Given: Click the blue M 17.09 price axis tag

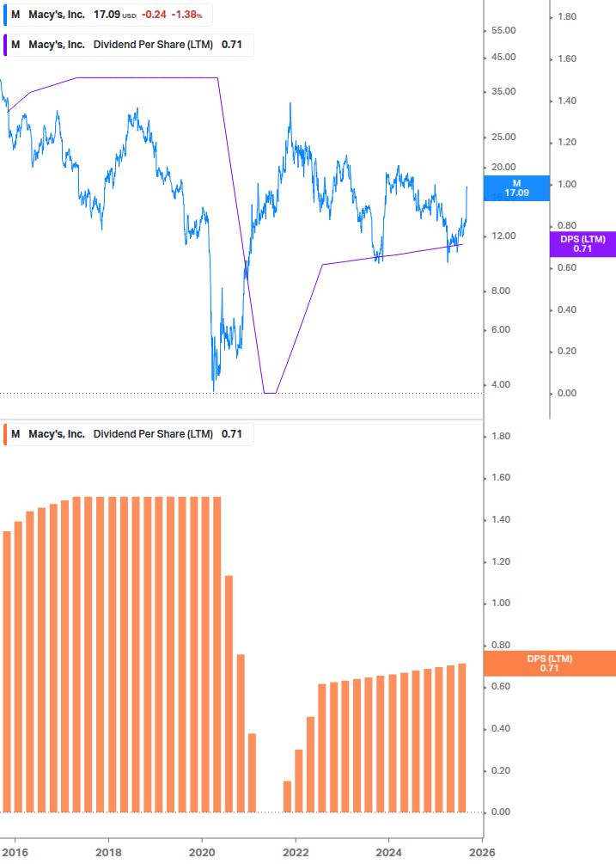Looking at the screenshot, I should coord(516,188).
